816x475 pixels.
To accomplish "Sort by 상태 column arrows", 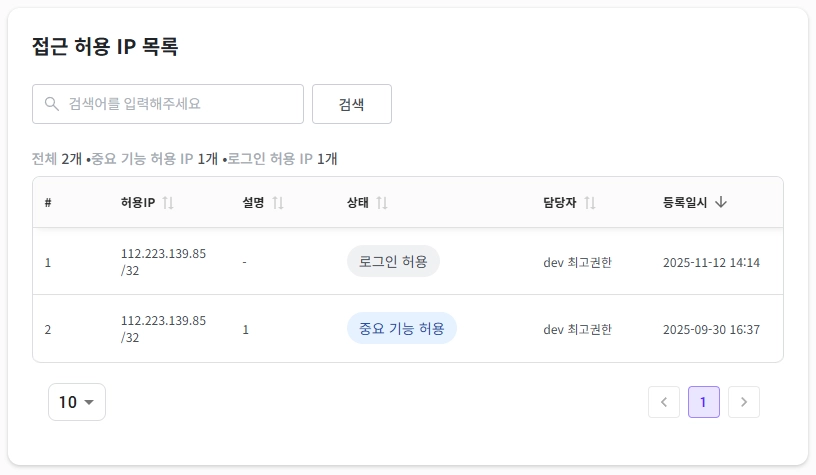I will 382,202.
